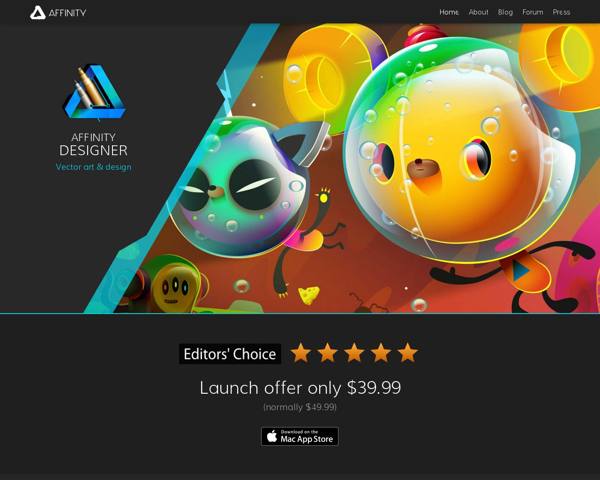Click the Launch offer only $39.99 text

pyautogui.click(x=300, y=388)
